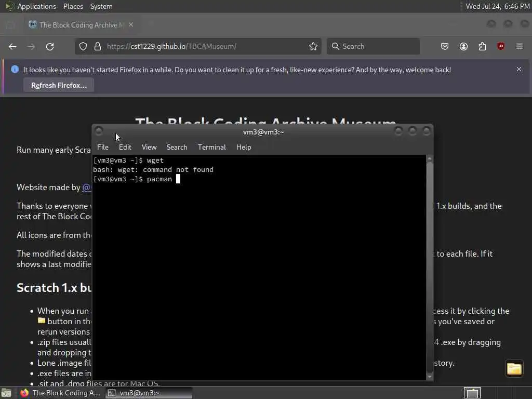This screenshot has height=399, width=532.
Task: Click the Firefox logo in the taskbar
Action: pyautogui.click(x=24, y=393)
